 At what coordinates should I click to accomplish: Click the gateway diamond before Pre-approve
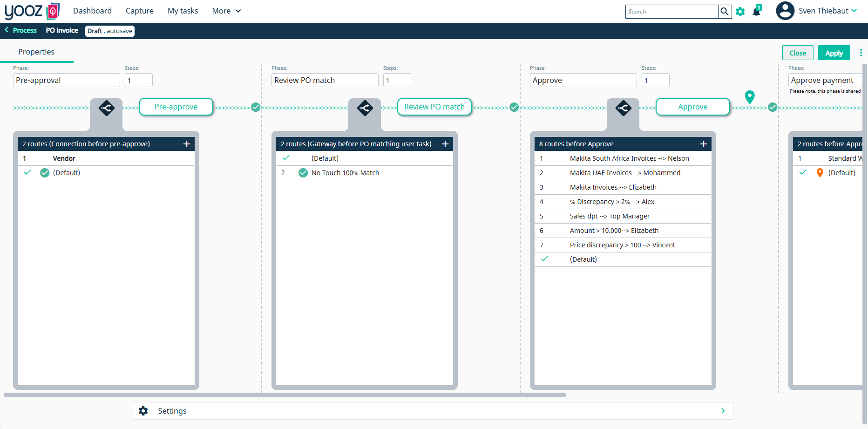[x=106, y=108]
